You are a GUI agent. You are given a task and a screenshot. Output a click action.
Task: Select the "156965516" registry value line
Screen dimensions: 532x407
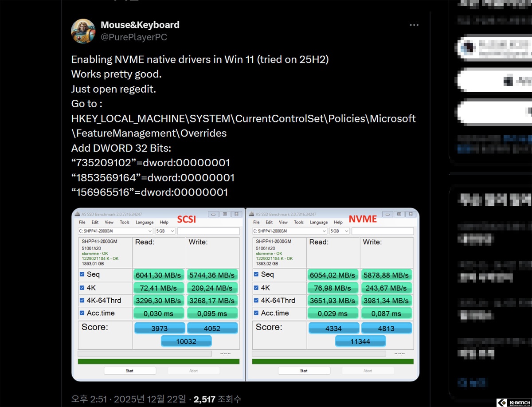tap(150, 192)
